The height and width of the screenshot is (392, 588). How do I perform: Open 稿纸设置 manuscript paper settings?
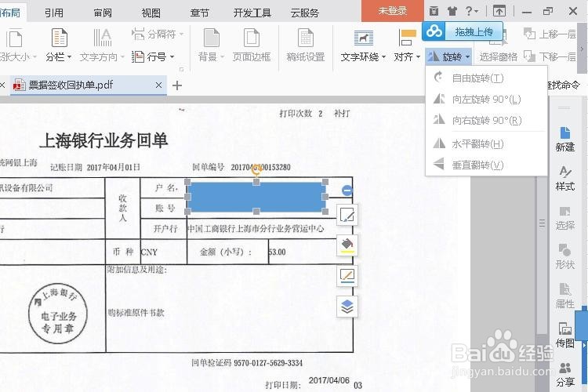(x=305, y=45)
